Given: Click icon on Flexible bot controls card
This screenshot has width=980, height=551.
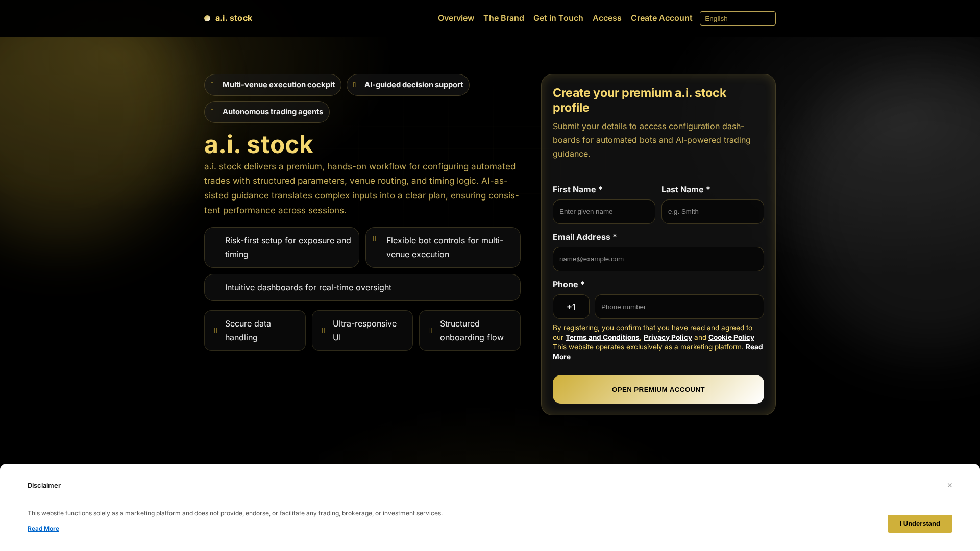Looking at the screenshot, I should click(375, 239).
